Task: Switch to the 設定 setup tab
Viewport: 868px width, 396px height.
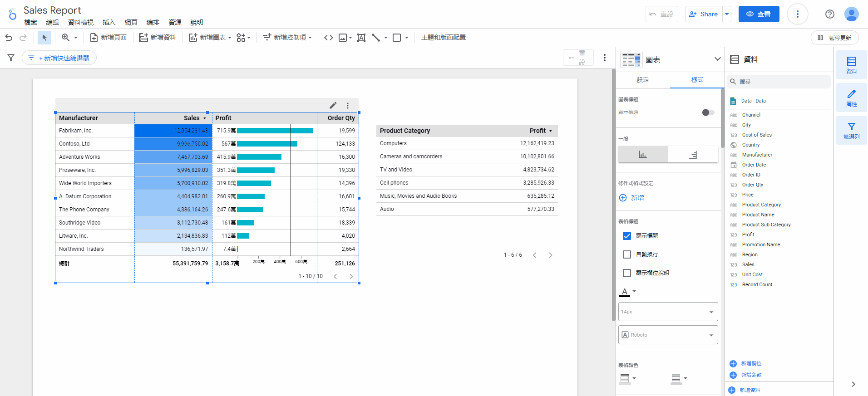Action: pos(643,80)
